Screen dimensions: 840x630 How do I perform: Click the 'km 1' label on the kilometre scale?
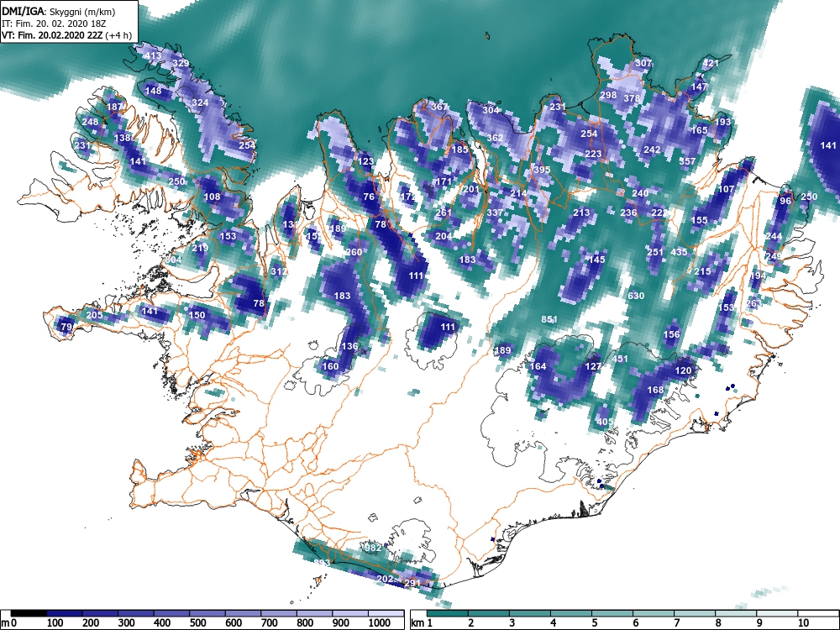tap(422, 622)
